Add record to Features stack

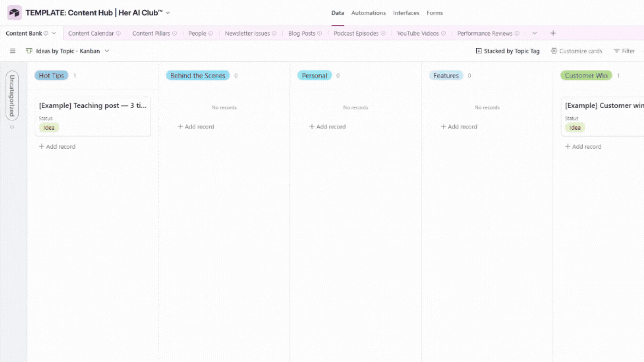coord(459,127)
